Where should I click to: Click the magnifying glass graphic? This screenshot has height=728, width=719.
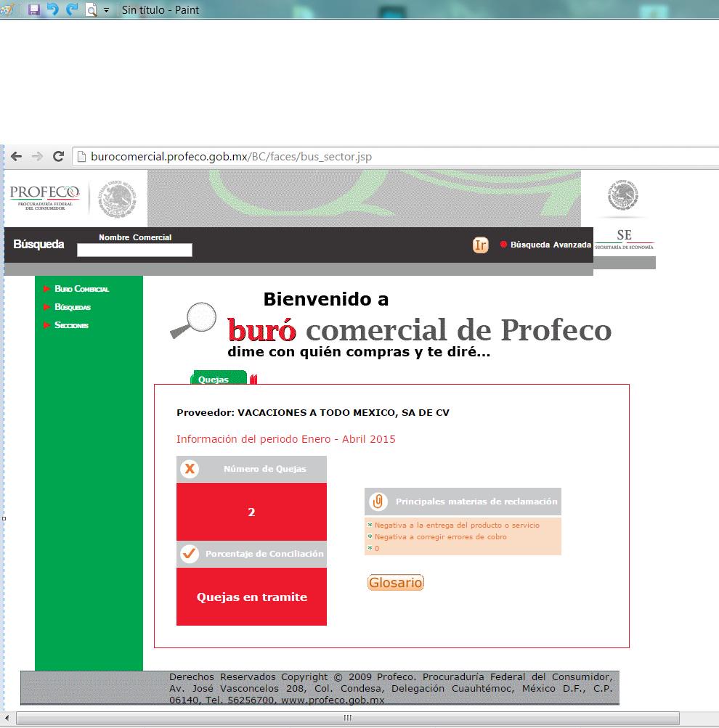coord(194,320)
